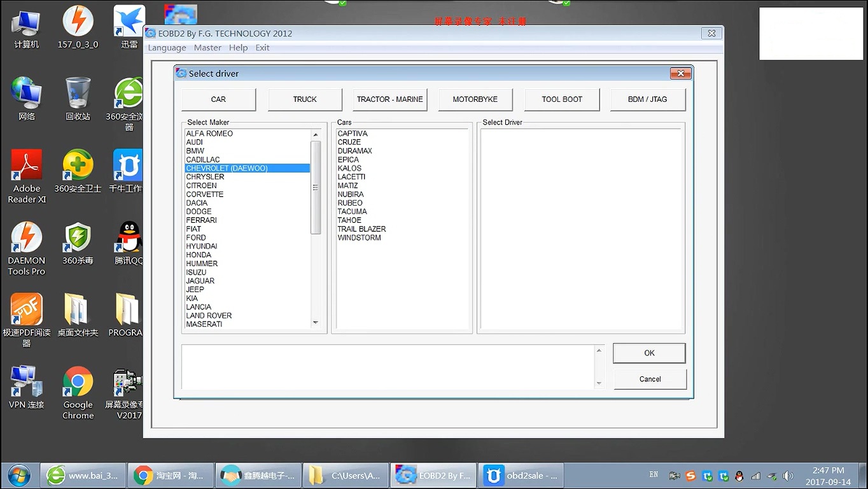This screenshot has width=868, height=489.
Task: Click the Sogou input tray icon
Action: (691, 476)
